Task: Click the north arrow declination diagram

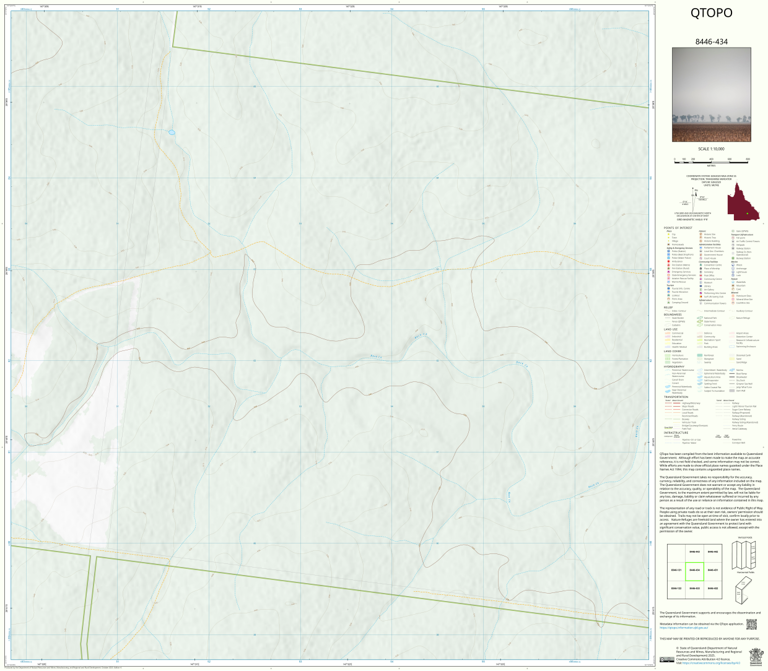Action: coord(692,199)
